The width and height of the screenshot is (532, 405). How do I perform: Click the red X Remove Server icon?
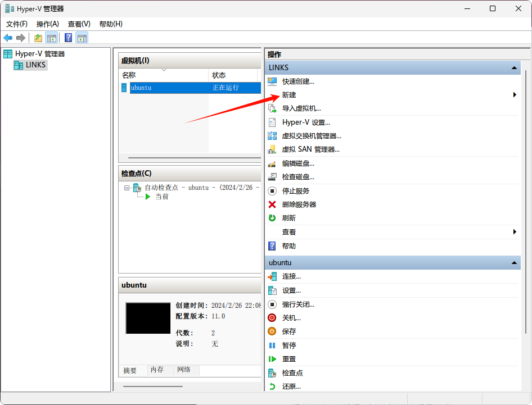272,204
